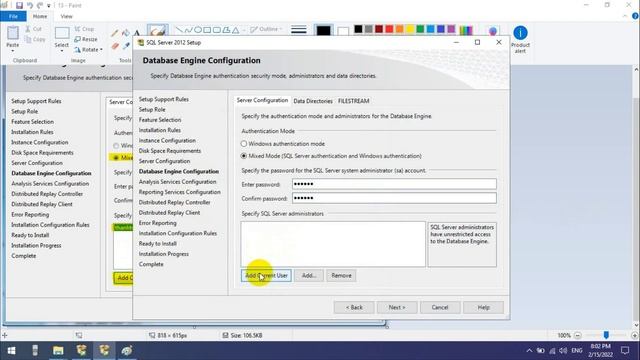Open the Rotate dropdown in Paint
The width and height of the screenshot is (640, 360).
pos(88,49)
